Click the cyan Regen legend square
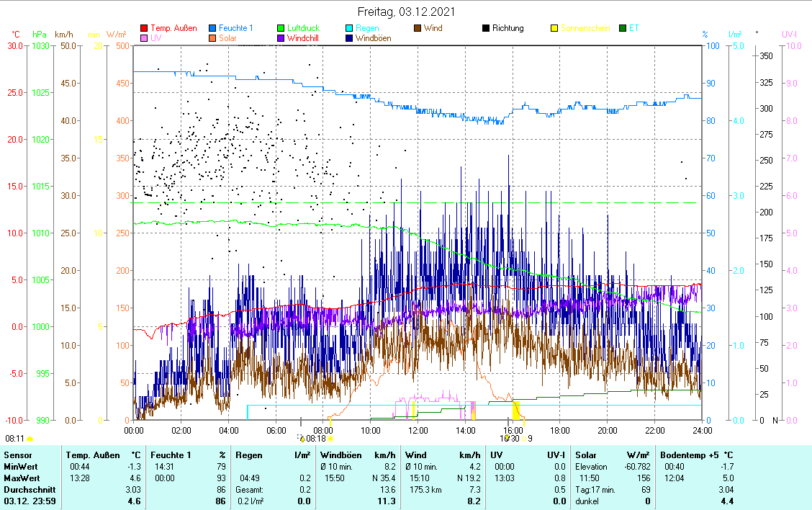812x510 pixels. coord(350,29)
